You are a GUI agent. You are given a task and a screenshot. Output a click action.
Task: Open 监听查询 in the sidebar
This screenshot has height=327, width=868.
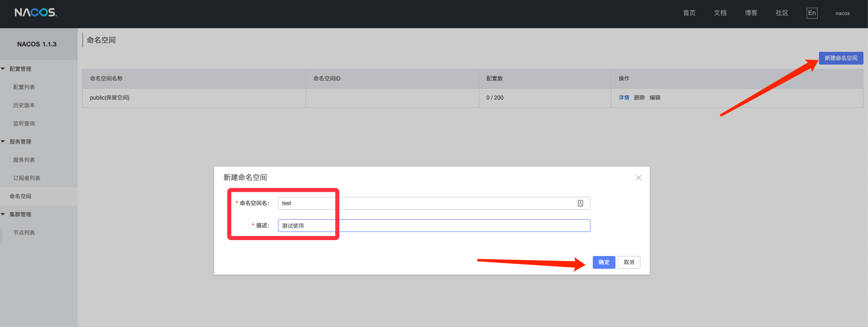point(24,124)
